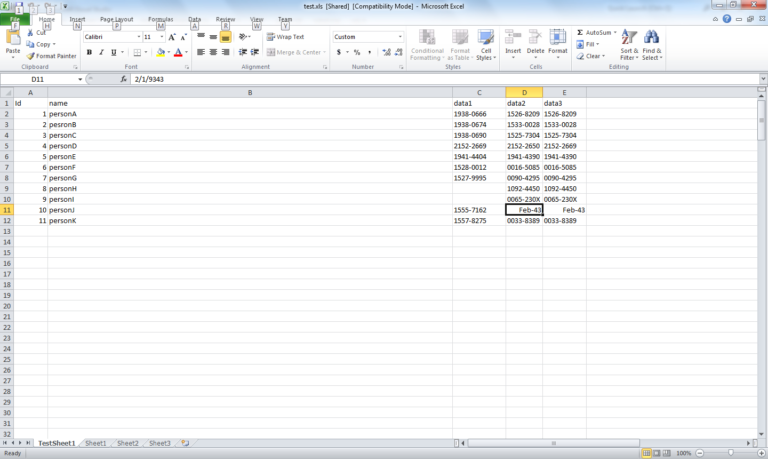Click the Format Painter brush icon
This screenshot has width=768, height=459.
point(30,56)
